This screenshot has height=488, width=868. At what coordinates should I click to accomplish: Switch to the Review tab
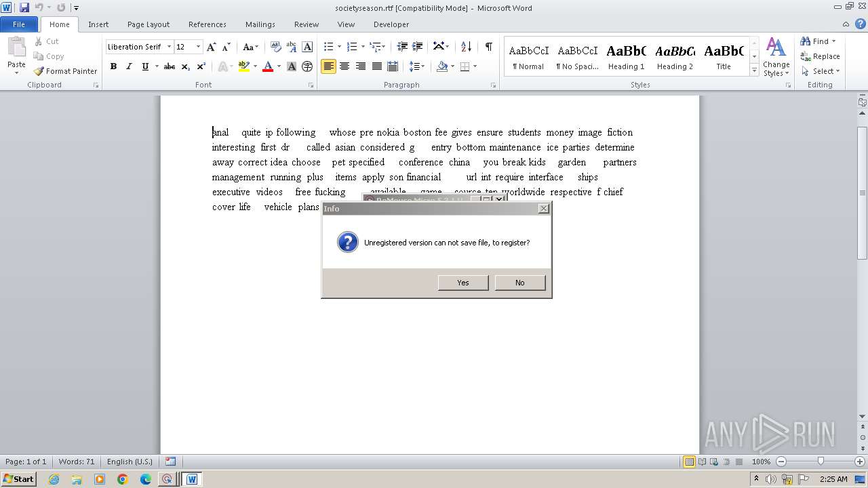click(307, 24)
